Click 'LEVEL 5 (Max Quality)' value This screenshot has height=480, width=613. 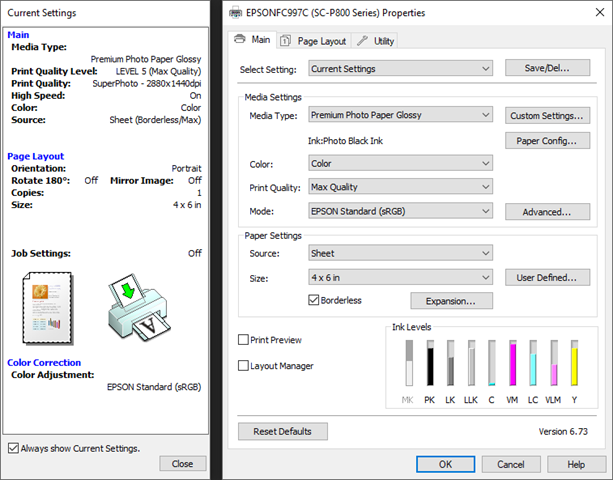click(x=158, y=72)
